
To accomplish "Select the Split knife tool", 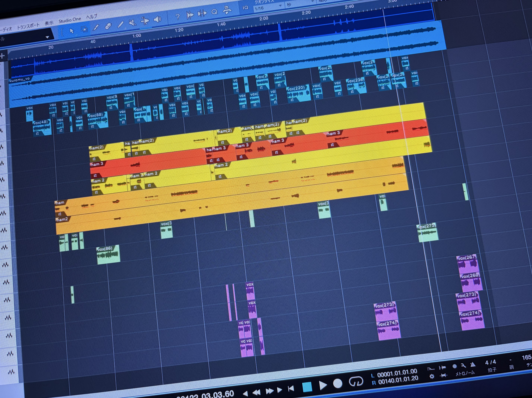I will (96, 28).
